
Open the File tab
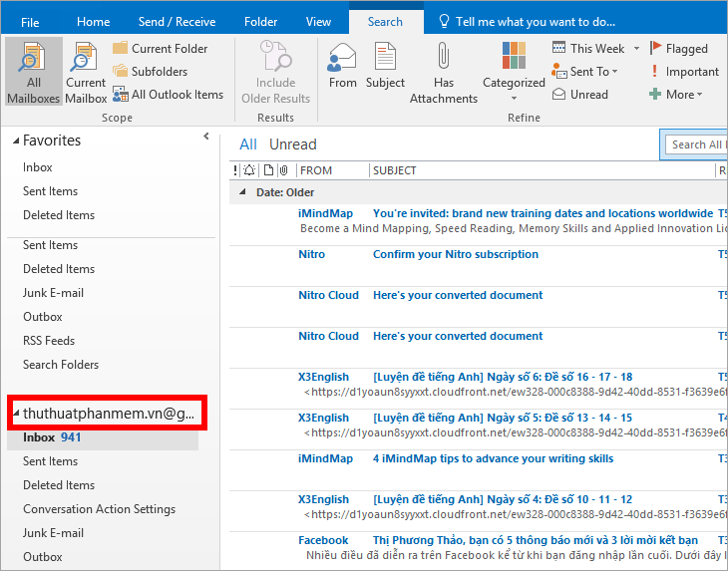pos(30,22)
